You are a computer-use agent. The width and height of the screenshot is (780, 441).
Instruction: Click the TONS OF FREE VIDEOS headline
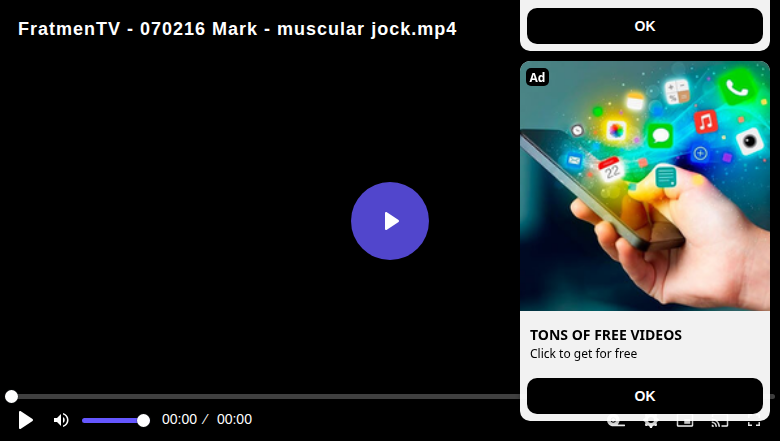[x=605, y=335]
